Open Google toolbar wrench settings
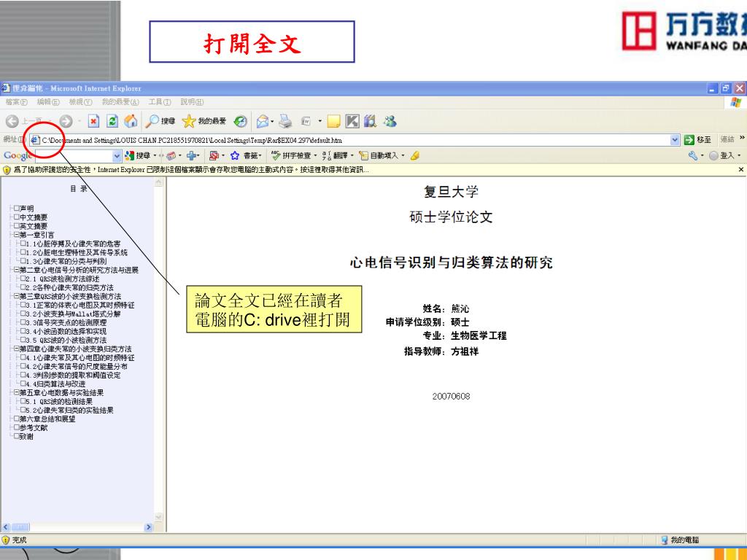Screen dimensions: 747x560 (x=693, y=156)
